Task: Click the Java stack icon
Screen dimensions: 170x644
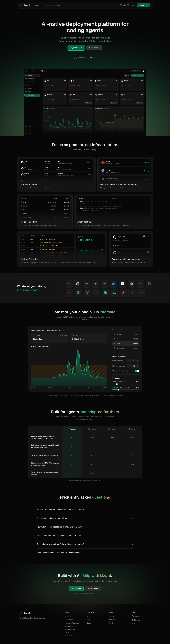Action: tap(132, 293)
